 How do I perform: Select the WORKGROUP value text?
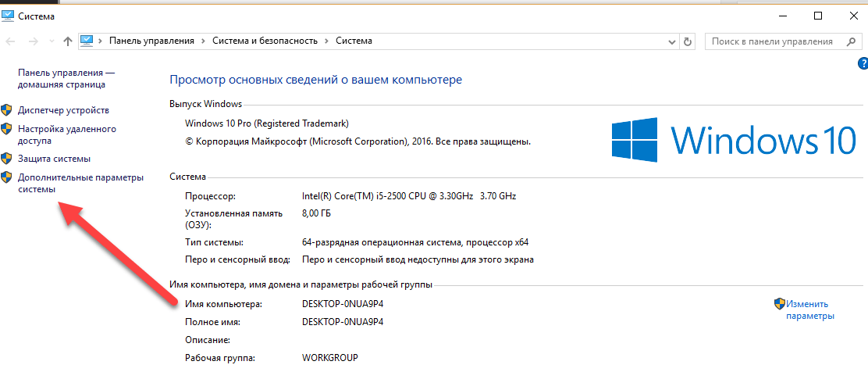(x=330, y=356)
